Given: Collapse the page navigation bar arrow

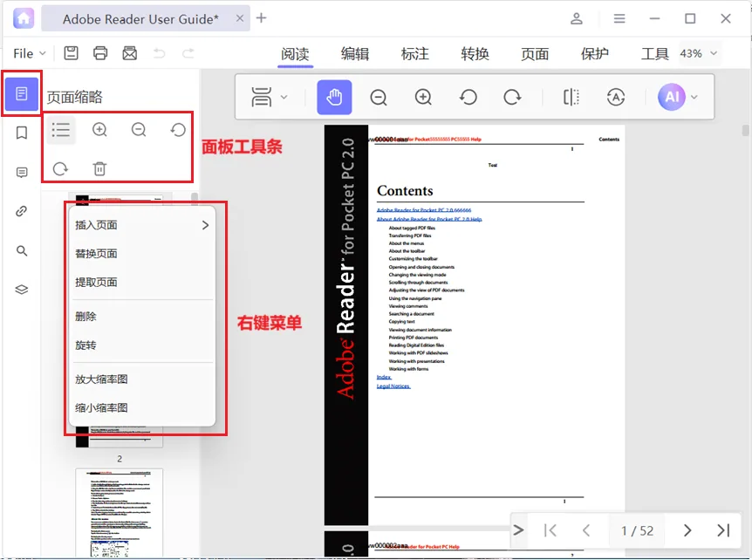Looking at the screenshot, I should click(x=518, y=530).
